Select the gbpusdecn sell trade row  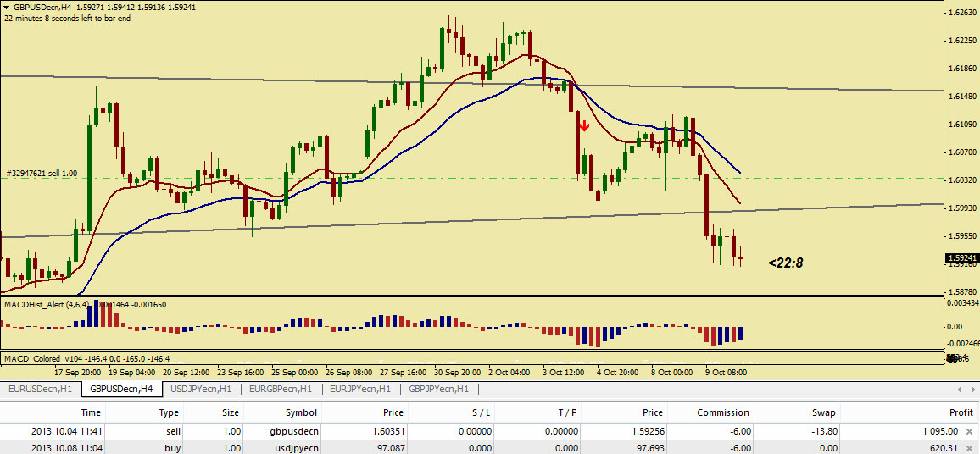tap(424, 431)
